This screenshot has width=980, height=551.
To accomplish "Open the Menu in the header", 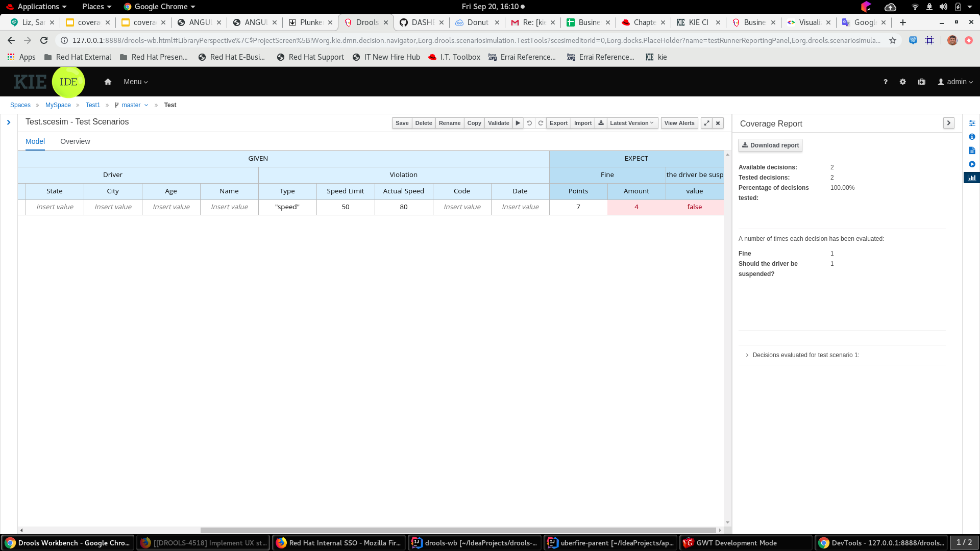I will coord(135,82).
